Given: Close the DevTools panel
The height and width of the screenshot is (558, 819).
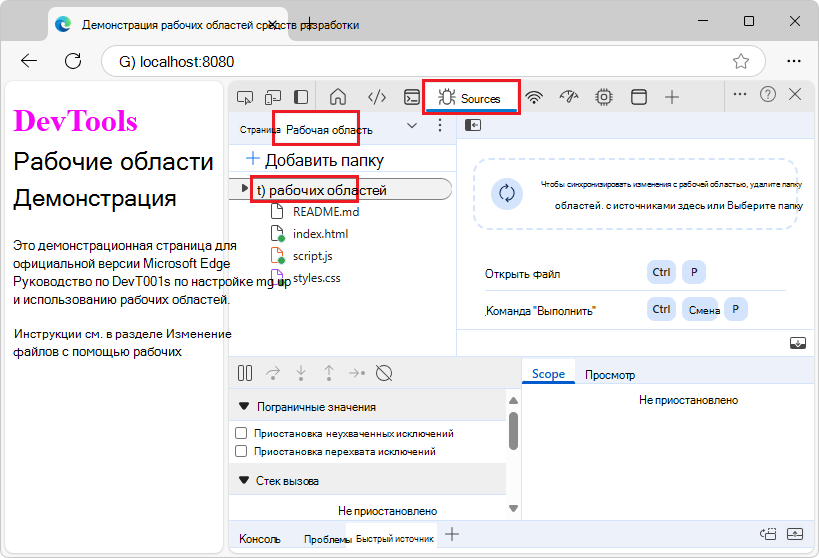Looking at the screenshot, I should click(795, 94).
